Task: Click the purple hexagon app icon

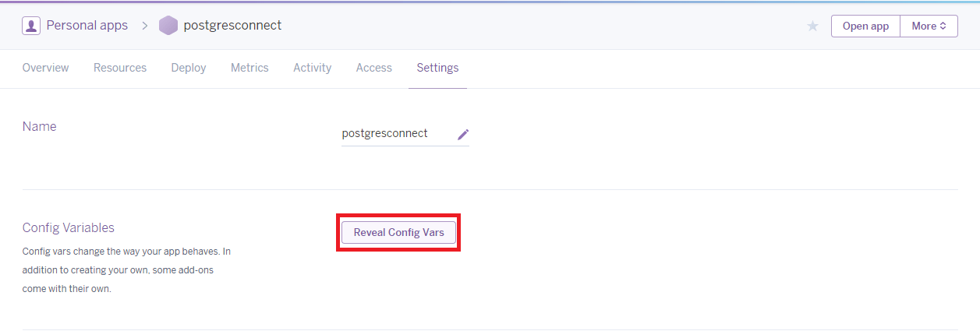Action: 168,26
